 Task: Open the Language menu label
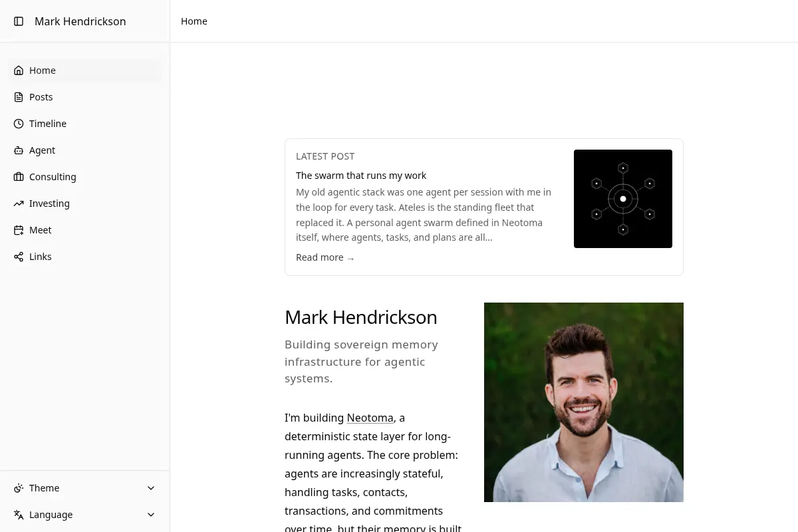pyautogui.click(x=51, y=515)
